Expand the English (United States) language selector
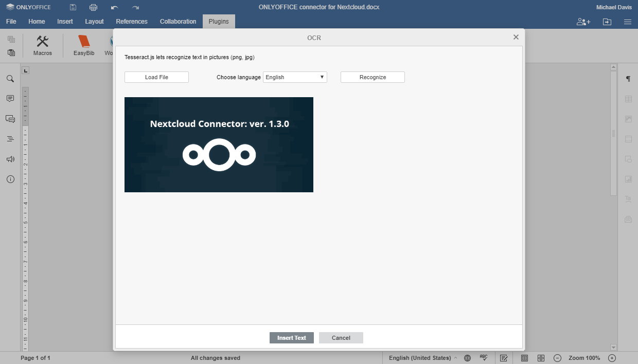Viewport: 638px width, 364px height. point(422,358)
